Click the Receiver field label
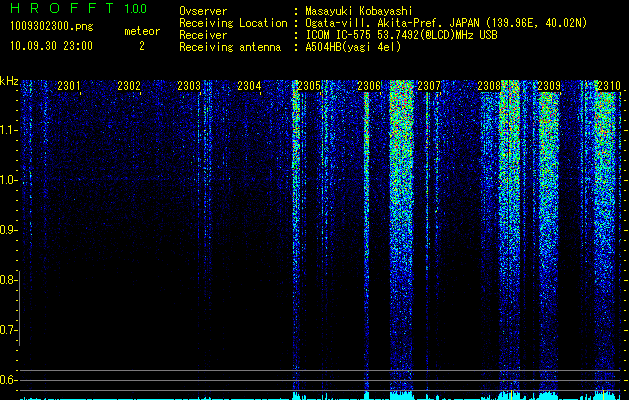The height and width of the screenshot is (400, 629). tap(203, 35)
